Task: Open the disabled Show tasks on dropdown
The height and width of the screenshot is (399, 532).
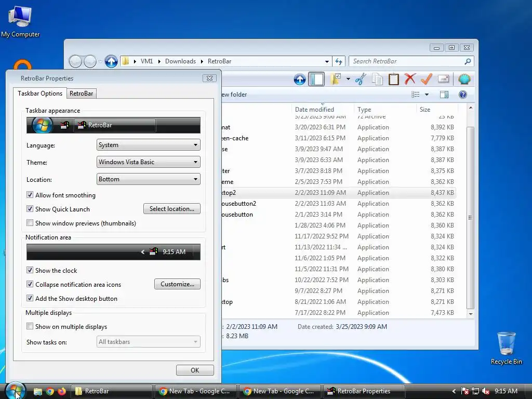Action: coord(148,342)
